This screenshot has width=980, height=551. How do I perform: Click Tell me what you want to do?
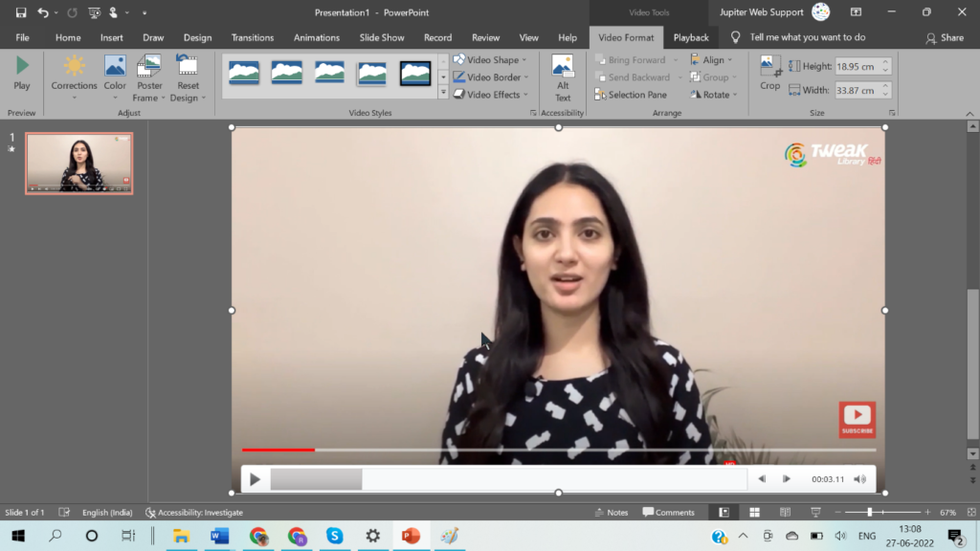pos(808,37)
